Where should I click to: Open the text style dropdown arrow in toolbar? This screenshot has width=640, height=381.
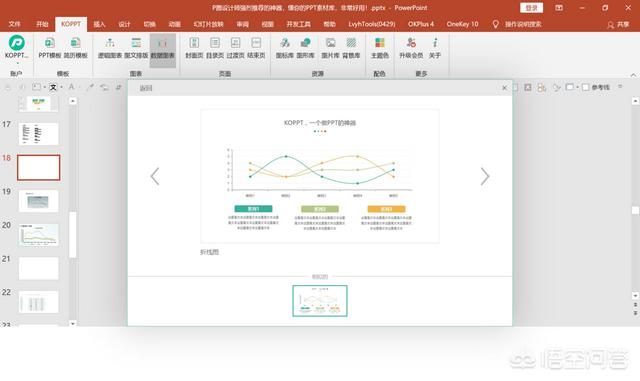(x=61, y=87)
